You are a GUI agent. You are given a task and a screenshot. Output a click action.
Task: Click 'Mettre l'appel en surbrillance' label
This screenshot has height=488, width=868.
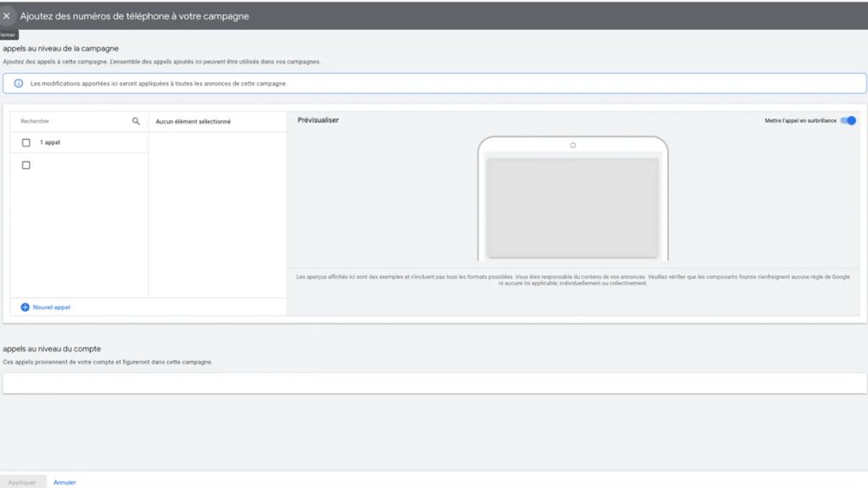tap(800, 120)
